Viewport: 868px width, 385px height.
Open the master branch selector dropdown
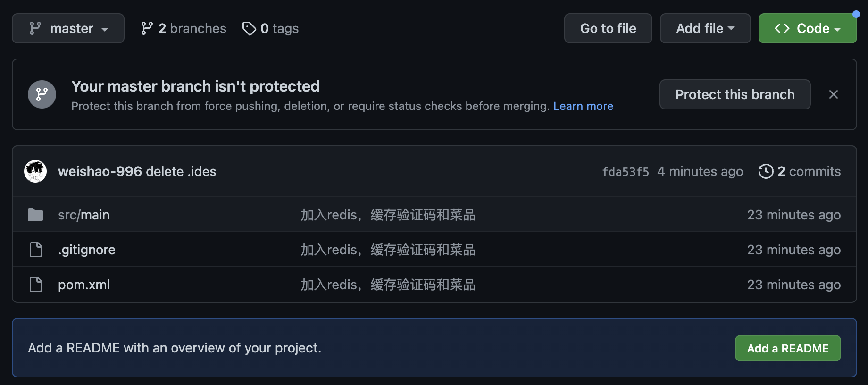(x=68, y=28)
